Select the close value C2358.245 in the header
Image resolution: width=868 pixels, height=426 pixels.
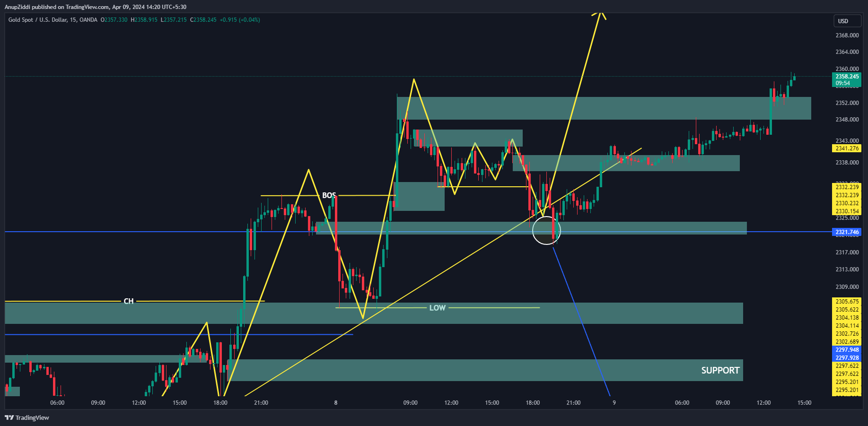[203, 20]
